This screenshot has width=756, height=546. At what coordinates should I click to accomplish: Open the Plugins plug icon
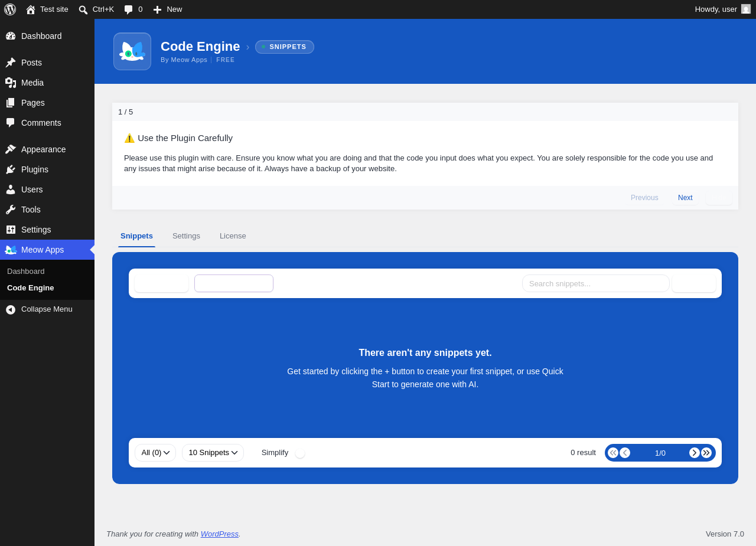click(11, 169)
